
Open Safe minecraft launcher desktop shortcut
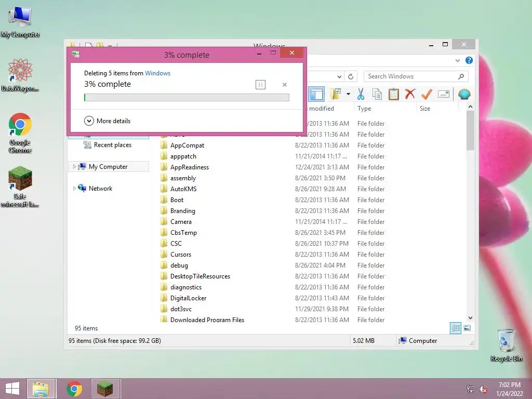click(x=20, y=187)
